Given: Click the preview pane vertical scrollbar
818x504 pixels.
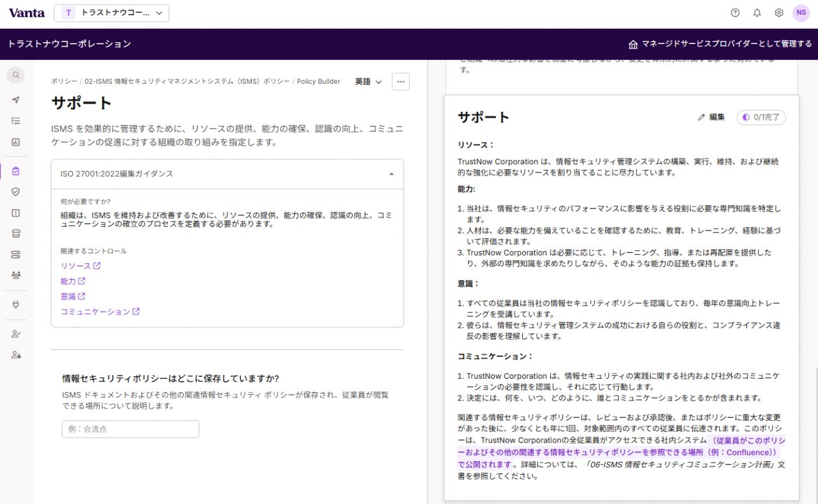Looking at the screenshot, I should [x=815, y=434].
